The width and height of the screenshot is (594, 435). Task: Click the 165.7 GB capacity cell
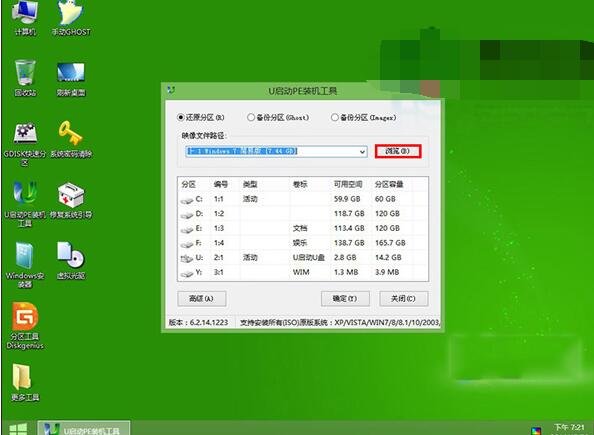click(x=390, y=243)
